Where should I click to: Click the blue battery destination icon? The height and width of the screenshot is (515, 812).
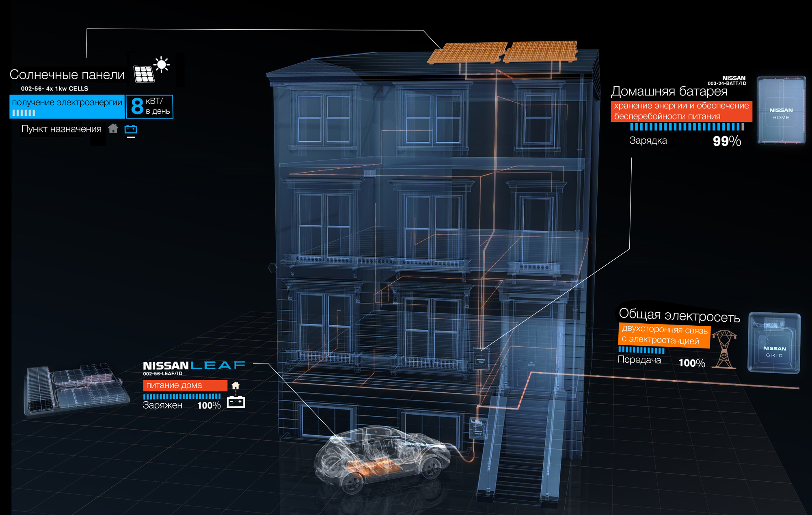[x=131, y=130]
